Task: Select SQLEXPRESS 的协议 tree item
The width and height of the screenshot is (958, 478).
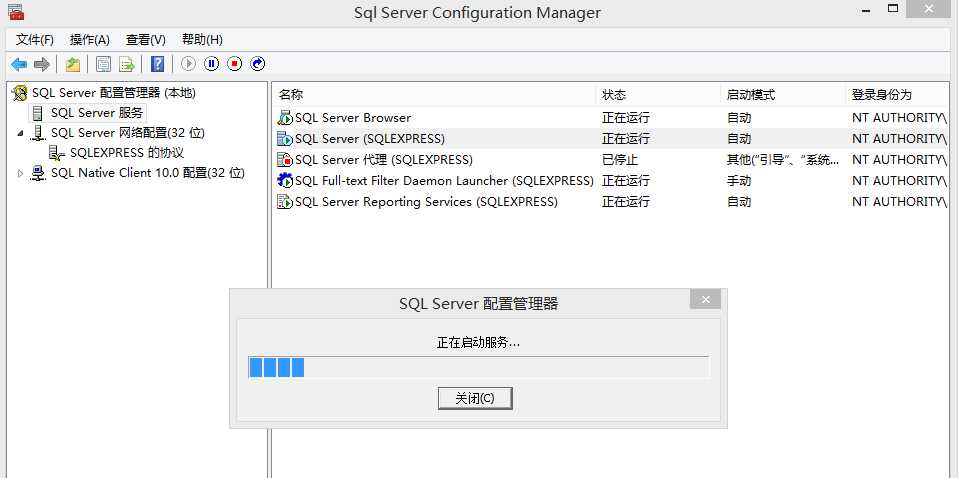Action: (x=127, y=153)
